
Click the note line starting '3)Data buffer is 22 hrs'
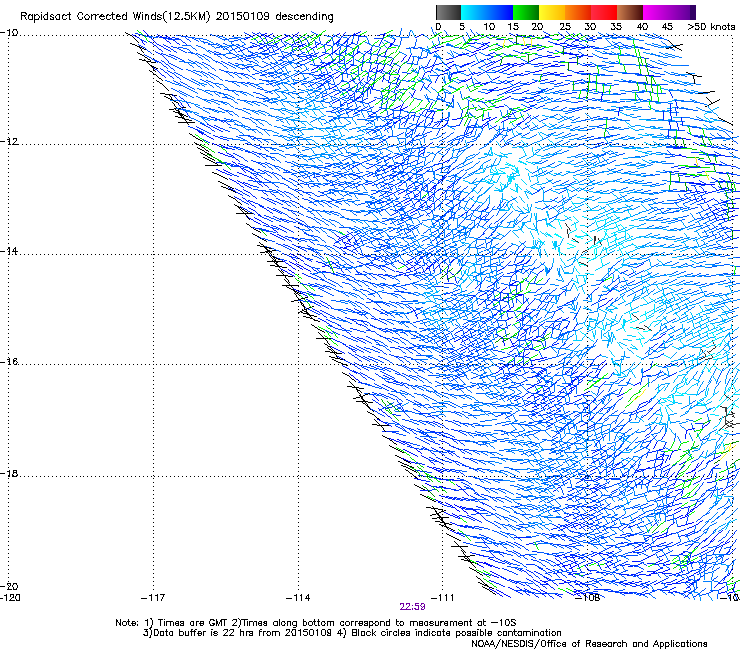pyautogui.click(x=352, y=633)
